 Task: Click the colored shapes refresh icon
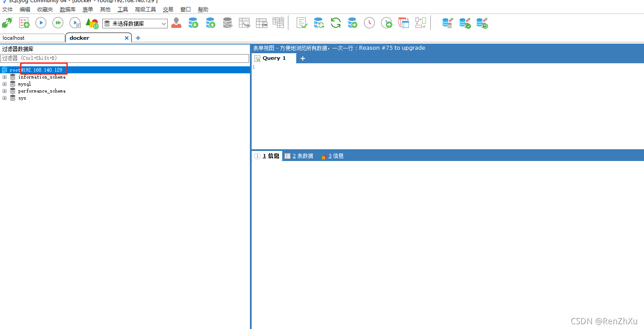pyautogui.click(x=92, y=23)
